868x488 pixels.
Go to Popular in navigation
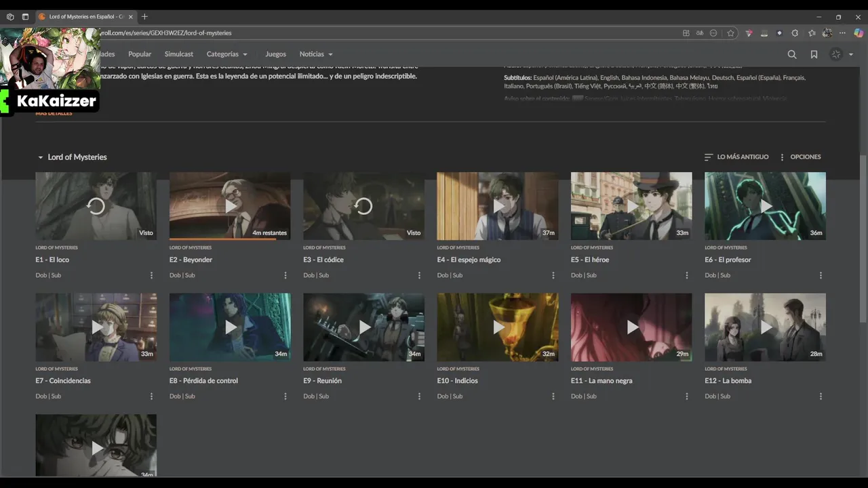pyautogui.click(x=140, y=54)
